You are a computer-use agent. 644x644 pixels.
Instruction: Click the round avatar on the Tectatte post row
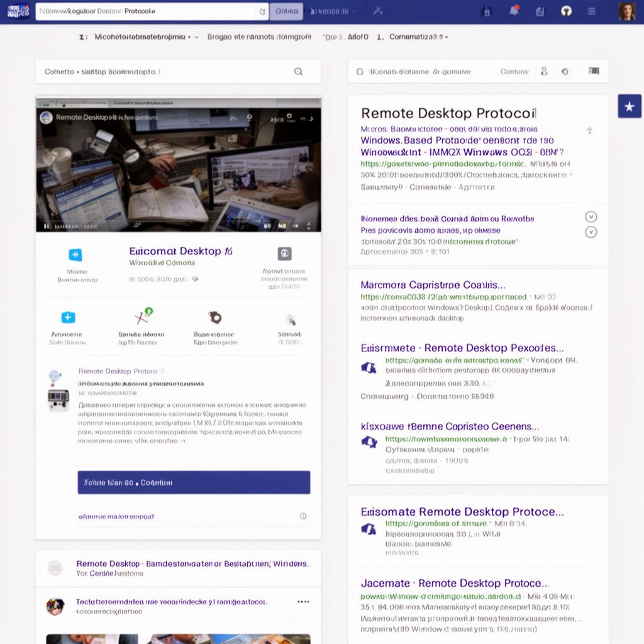point(55,606)
